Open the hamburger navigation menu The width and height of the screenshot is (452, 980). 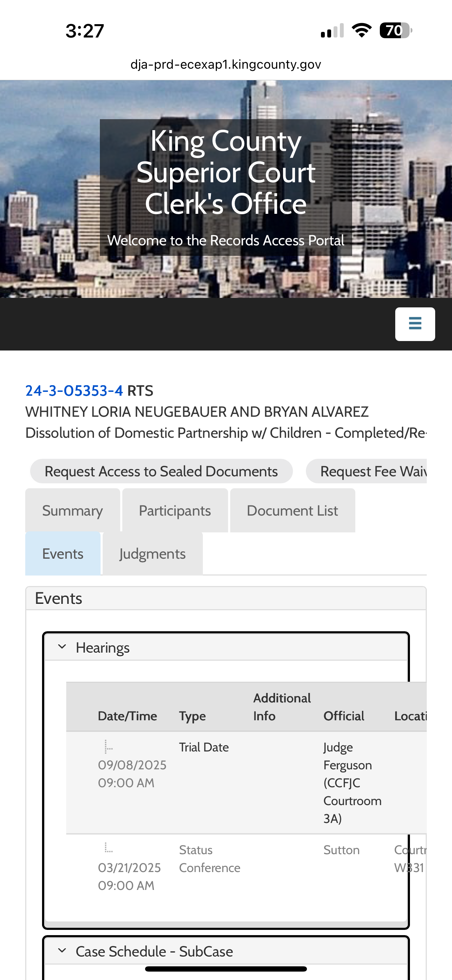coord(415,324)
